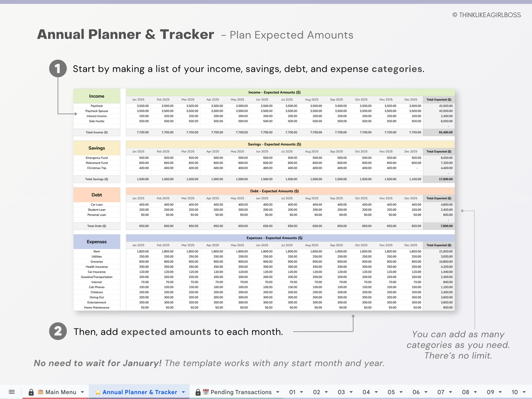Open the '01' sheet tab dropdown
The width and height of the screenshot is (532, 399).
tap(301, 392)
